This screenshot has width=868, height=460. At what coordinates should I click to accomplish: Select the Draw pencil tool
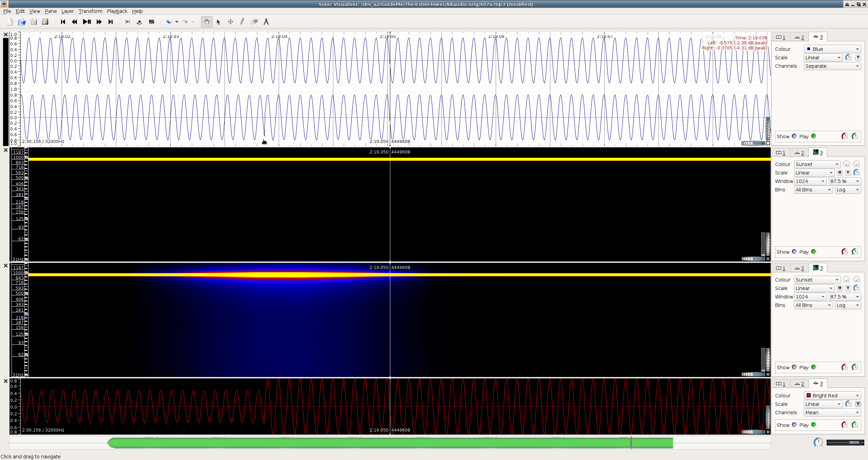pyautogui.click(x=242, y=22)
